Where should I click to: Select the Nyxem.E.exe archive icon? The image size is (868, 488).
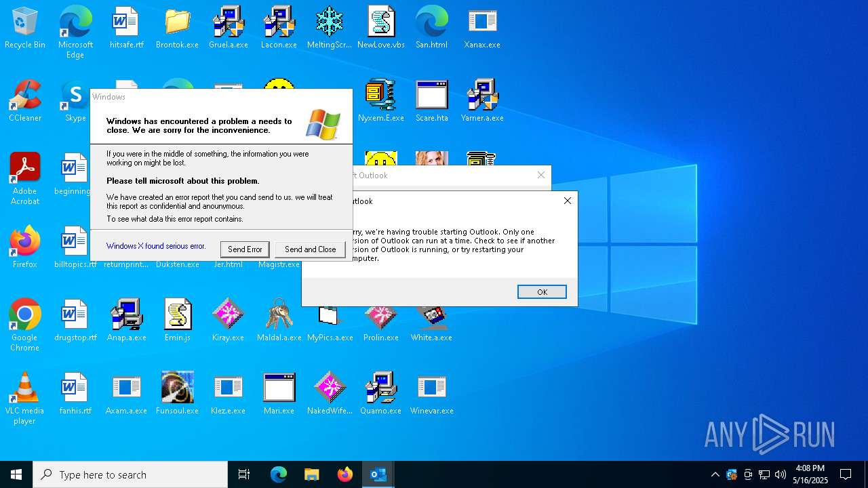click(380, 101)
